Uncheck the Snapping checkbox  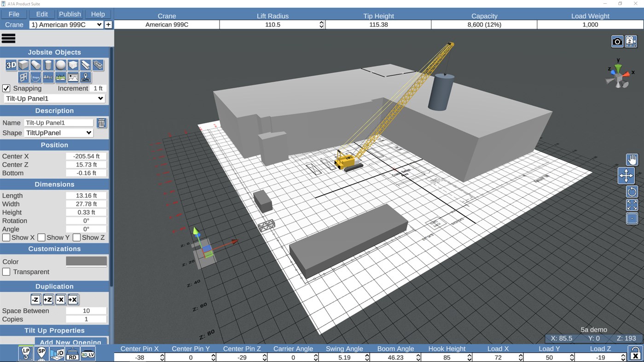tap(6, 88)
